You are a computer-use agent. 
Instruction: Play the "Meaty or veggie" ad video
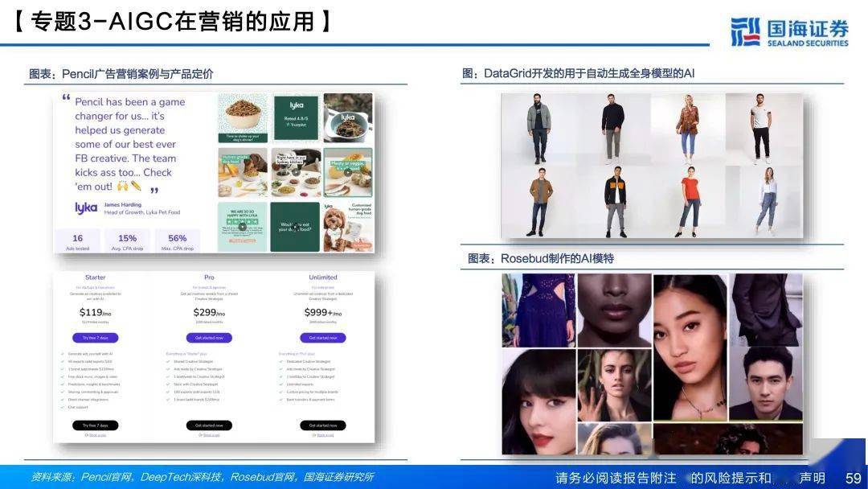coord(348,172)
